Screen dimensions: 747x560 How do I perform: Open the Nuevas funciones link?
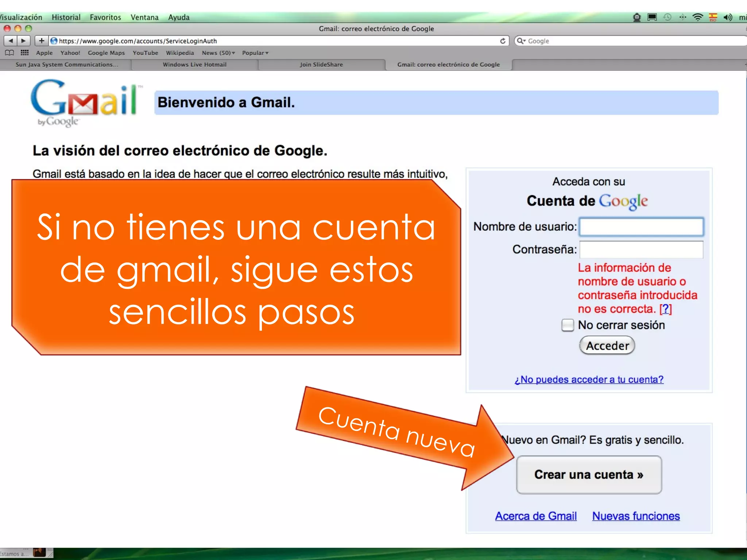click(x=636, y=516)
